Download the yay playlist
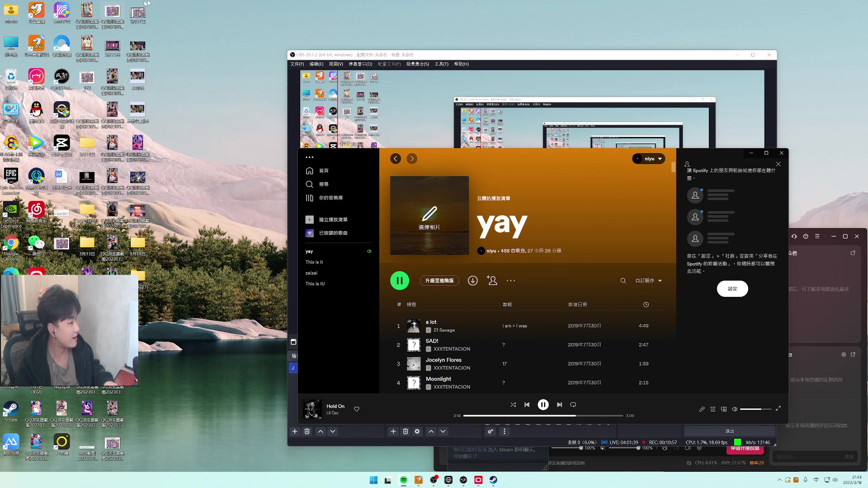 click(473, 281)
